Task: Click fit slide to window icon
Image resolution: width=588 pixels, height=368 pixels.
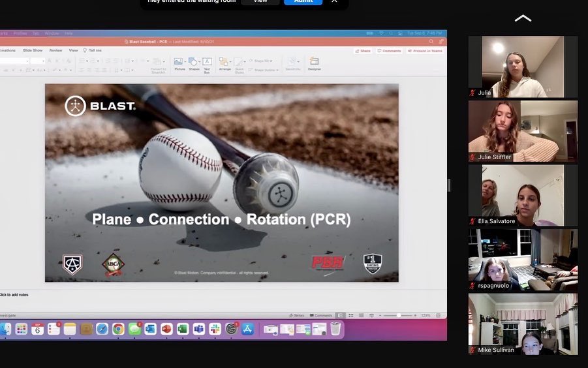Action: point(438,316)
